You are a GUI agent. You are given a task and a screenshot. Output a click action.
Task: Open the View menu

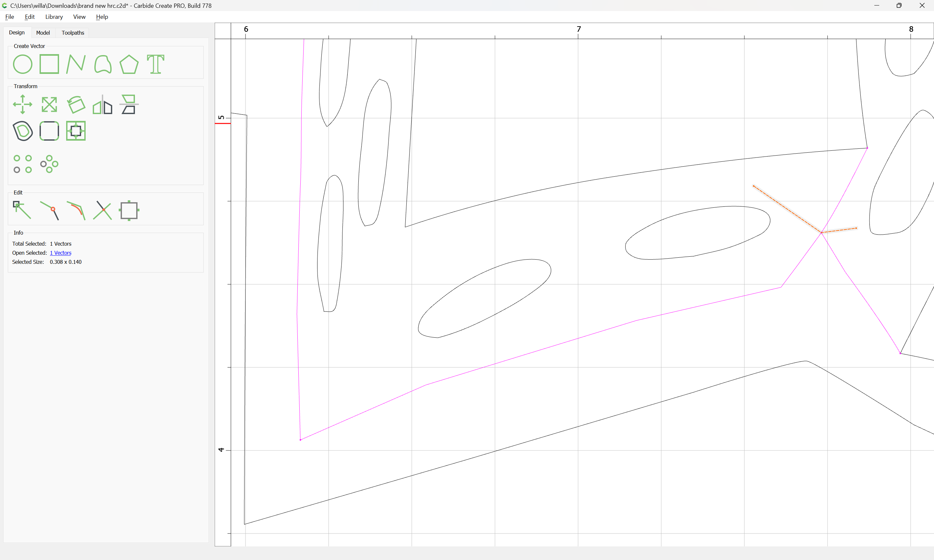(x=79, y=17)
